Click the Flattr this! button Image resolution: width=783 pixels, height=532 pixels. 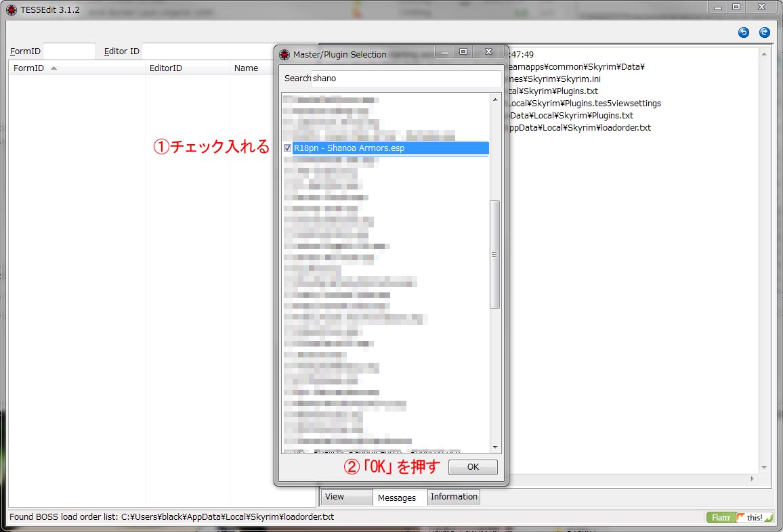tap(740, 518)
